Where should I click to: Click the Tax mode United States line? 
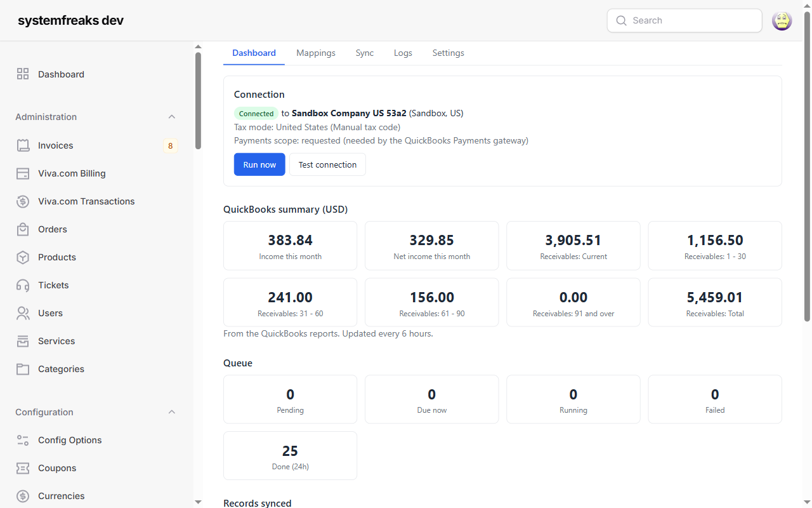(x=317, y=127)
